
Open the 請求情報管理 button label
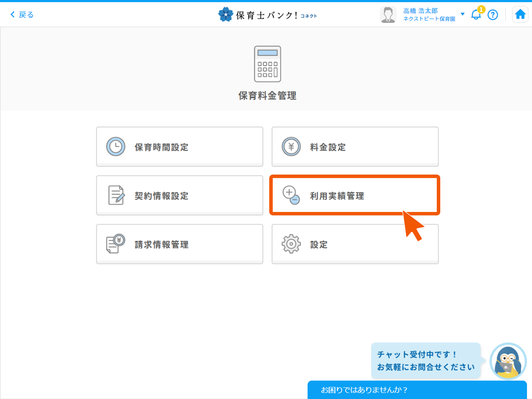(x=162, y=245)
